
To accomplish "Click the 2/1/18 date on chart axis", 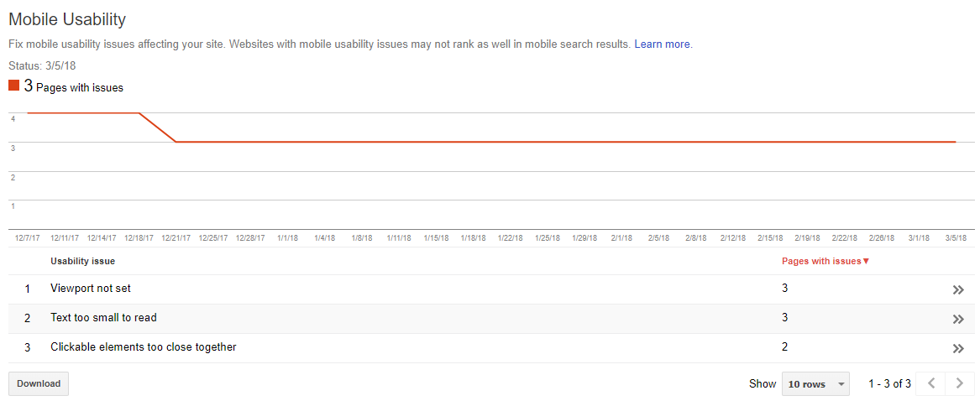I will click(x=621, y=238).
